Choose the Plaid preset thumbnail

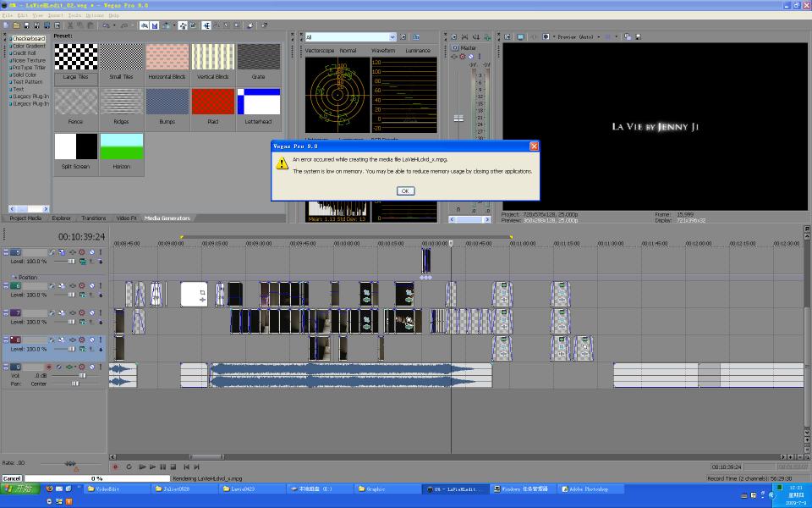(213, 102)
